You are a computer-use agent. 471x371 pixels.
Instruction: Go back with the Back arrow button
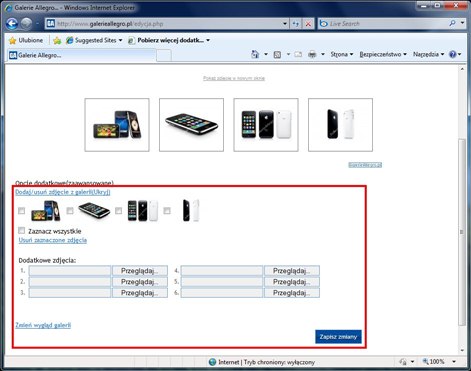click(x=12, y=24)
